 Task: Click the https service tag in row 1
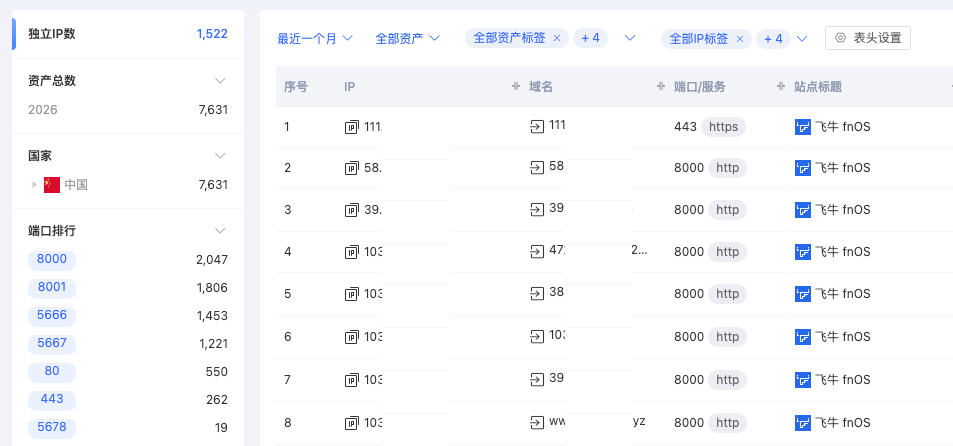coord(723,127)
